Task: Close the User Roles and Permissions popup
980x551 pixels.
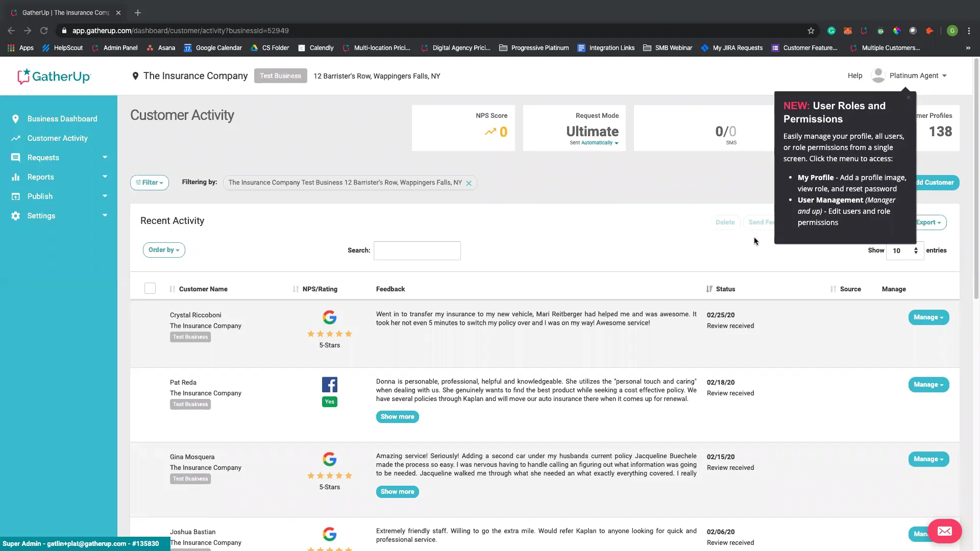Action: [x=909, y=97]
